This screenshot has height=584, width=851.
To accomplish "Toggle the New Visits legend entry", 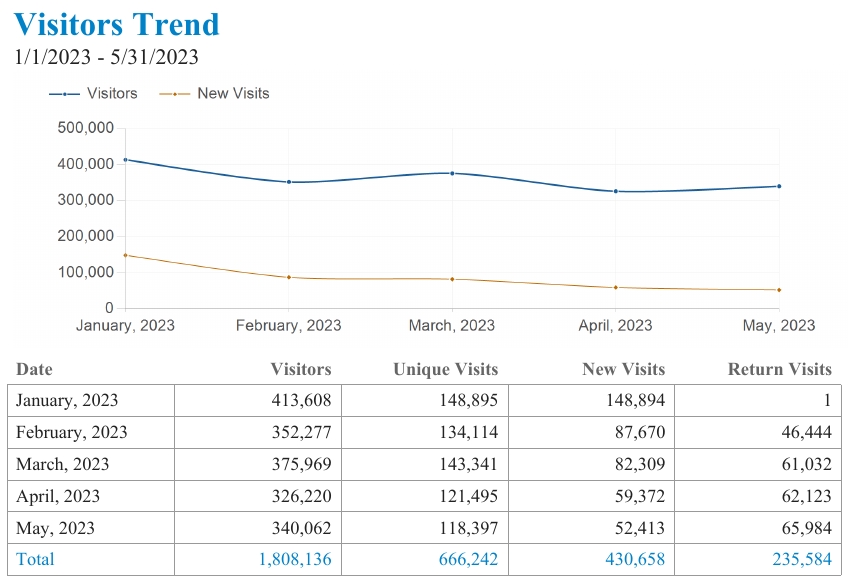I will tap(214, 93).
